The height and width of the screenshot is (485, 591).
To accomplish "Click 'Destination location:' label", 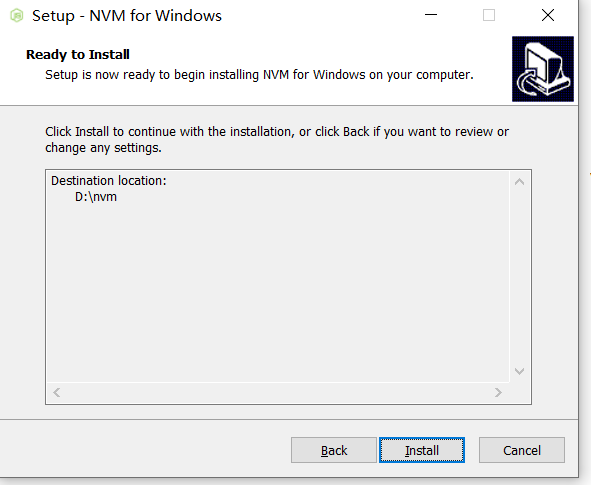I will click(x=109, y=181).
